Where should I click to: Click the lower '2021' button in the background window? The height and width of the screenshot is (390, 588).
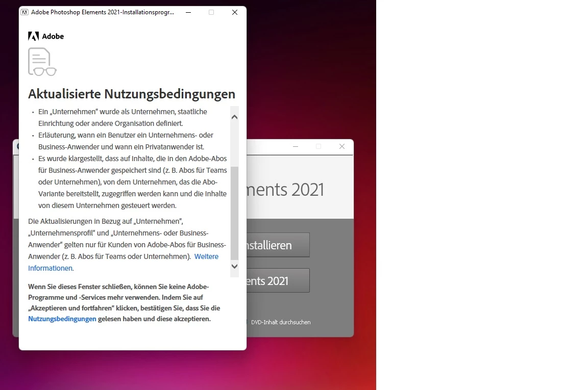278,280
